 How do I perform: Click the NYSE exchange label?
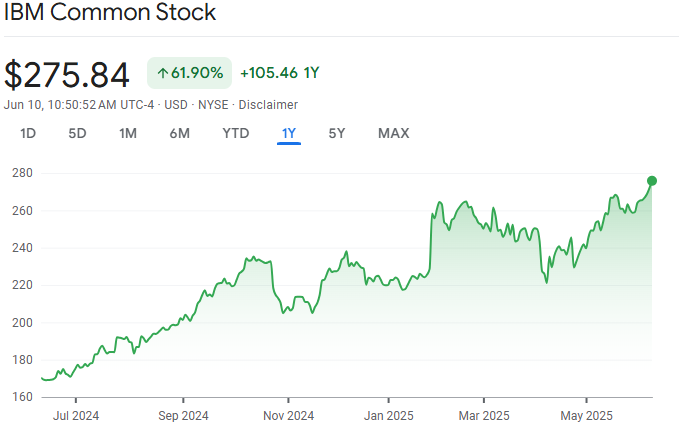[x=213, y=105]
